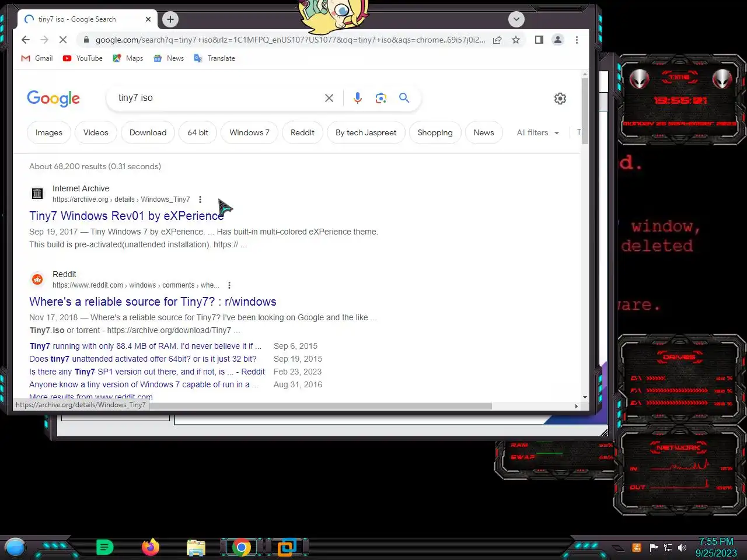Open the News bookmark

[169, 58]
